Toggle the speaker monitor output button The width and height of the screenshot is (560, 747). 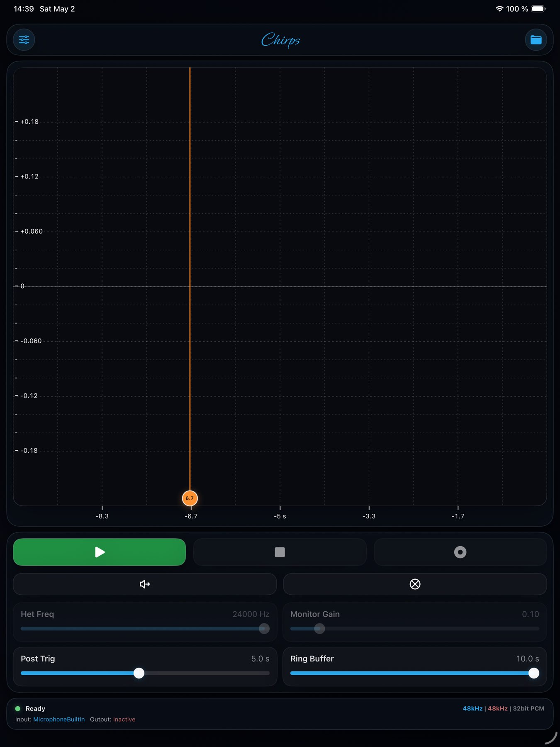point(145,584)
